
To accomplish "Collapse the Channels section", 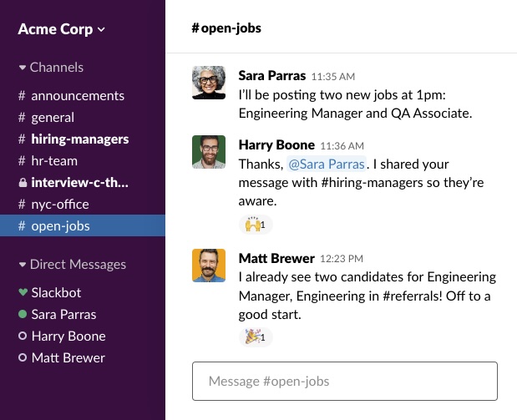I will [x=51, y=68].
